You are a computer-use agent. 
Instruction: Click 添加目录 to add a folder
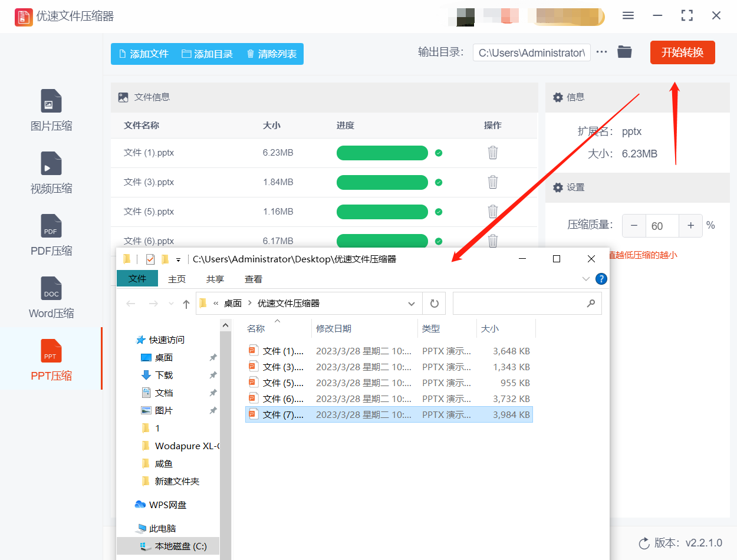(x=207, y=54)
